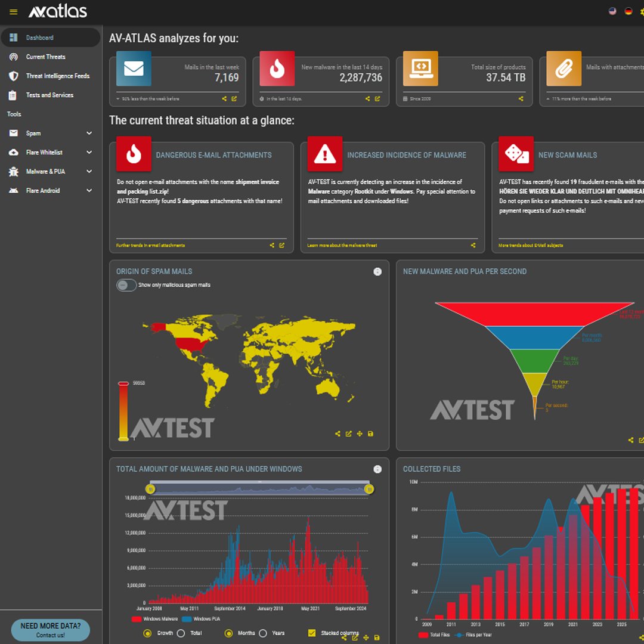Toggle Files per Year legend entry
644x644 pixels.
(x=473, y=635)
